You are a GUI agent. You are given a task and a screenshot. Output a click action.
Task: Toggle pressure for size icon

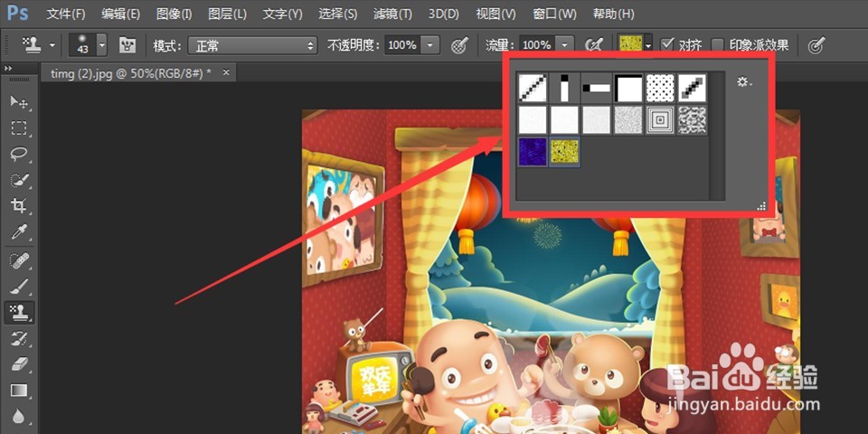816,45
